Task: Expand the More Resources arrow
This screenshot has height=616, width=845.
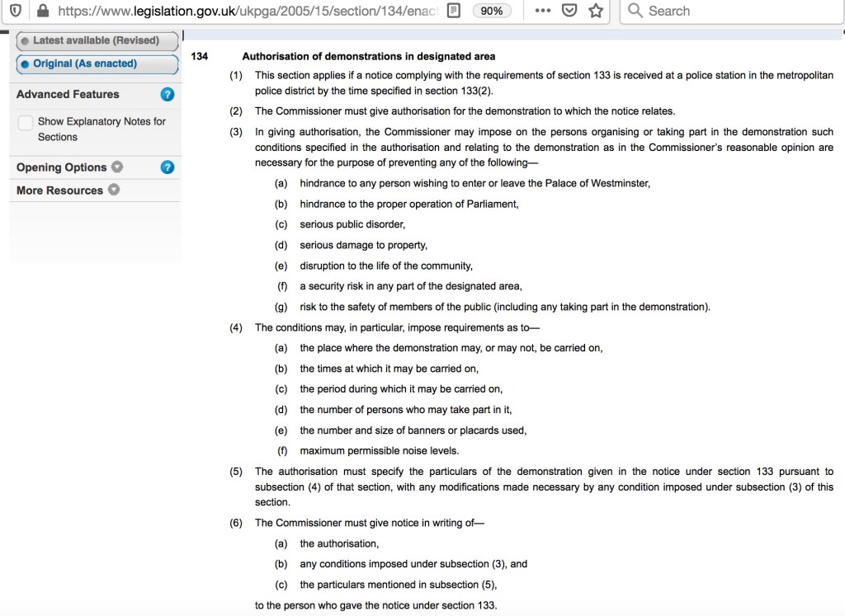Action: (x=114, y=190)
